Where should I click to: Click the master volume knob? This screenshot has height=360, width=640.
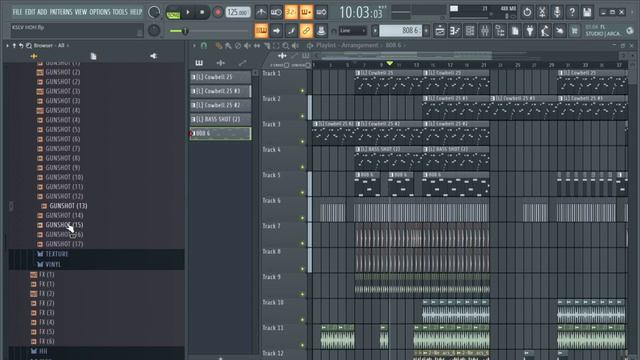point(154,12)
